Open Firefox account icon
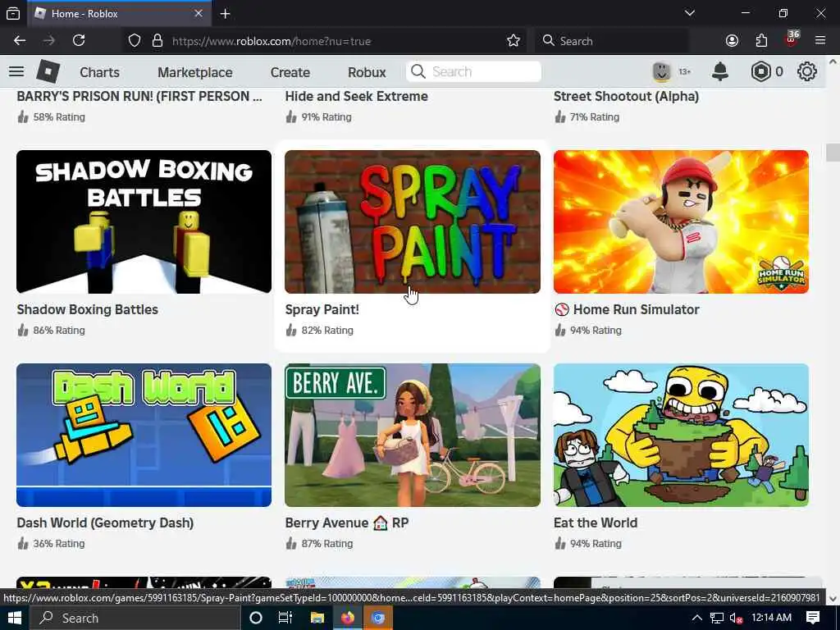Screen dimensions: 840x630 [x=732, y=41]
